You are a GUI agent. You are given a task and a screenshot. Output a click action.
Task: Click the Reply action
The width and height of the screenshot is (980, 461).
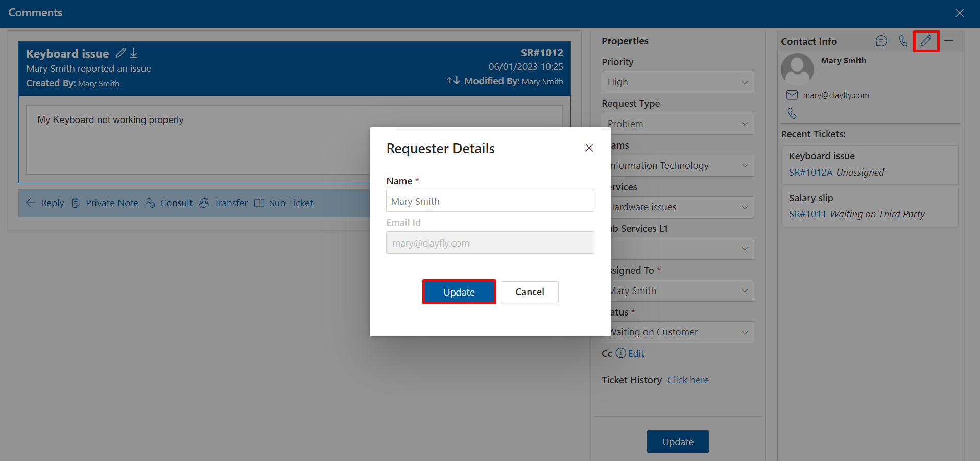click(45, 203)
